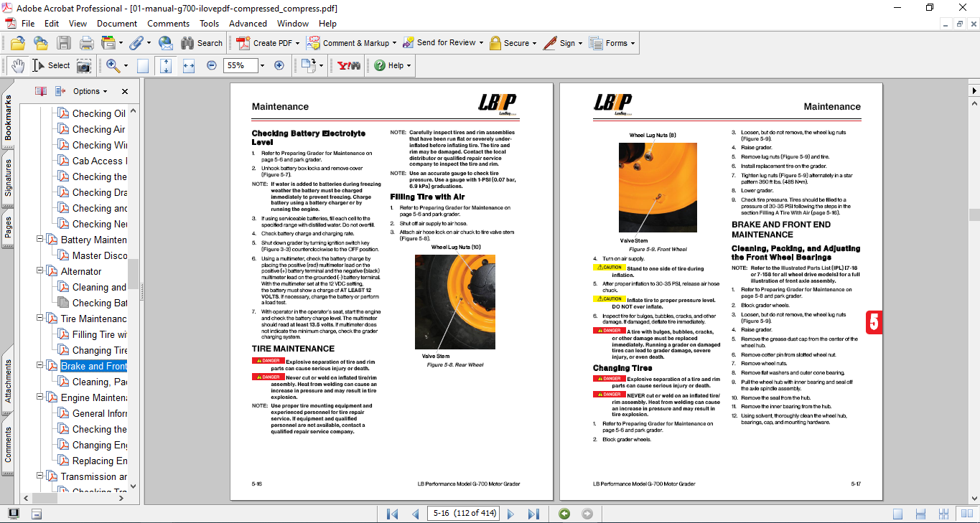Click the Snapshot camera tool
Screen dimensions: 980x523
[x=84, y=65]
